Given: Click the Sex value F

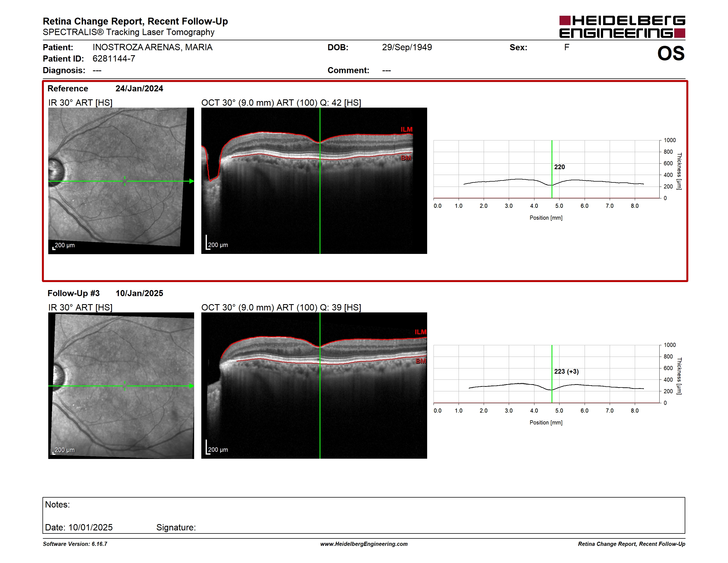Looking at the screenshot, I should click(567, 47).
